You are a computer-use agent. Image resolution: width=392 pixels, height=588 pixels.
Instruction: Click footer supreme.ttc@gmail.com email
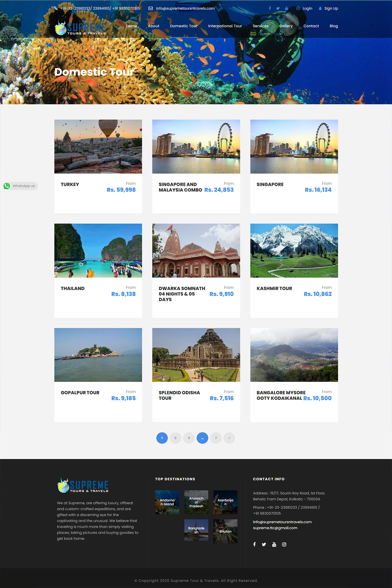coord(275,528)
